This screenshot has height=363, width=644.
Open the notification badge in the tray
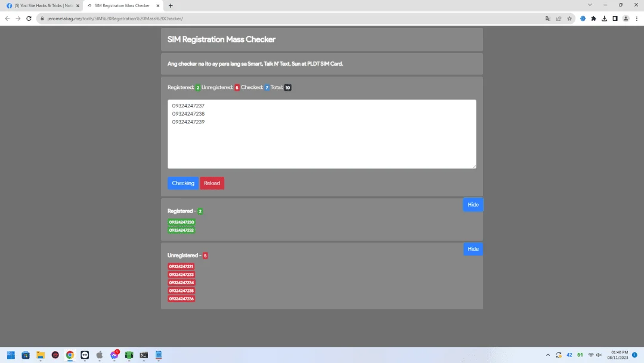point(635,355)
